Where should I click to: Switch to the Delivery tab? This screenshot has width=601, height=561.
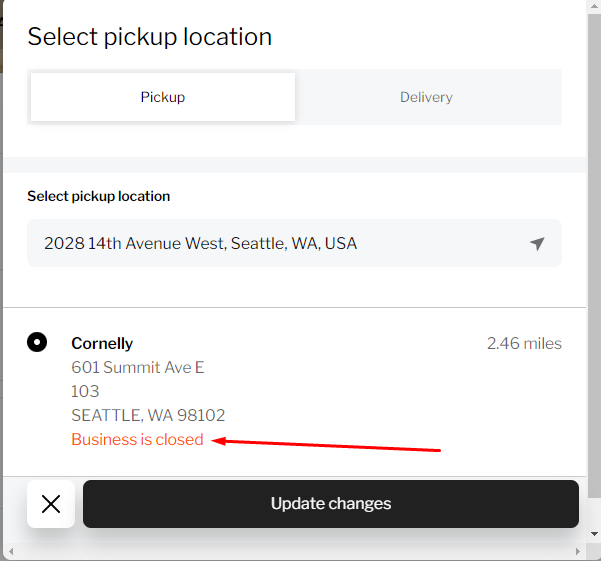coord(426,97)
